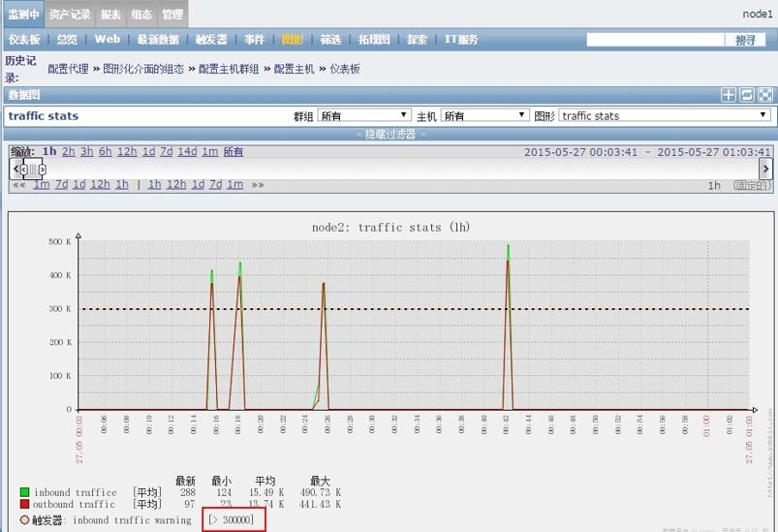Click the add-to-favourites plus icon
Viewport: 778px width, 532px height.
729,95
